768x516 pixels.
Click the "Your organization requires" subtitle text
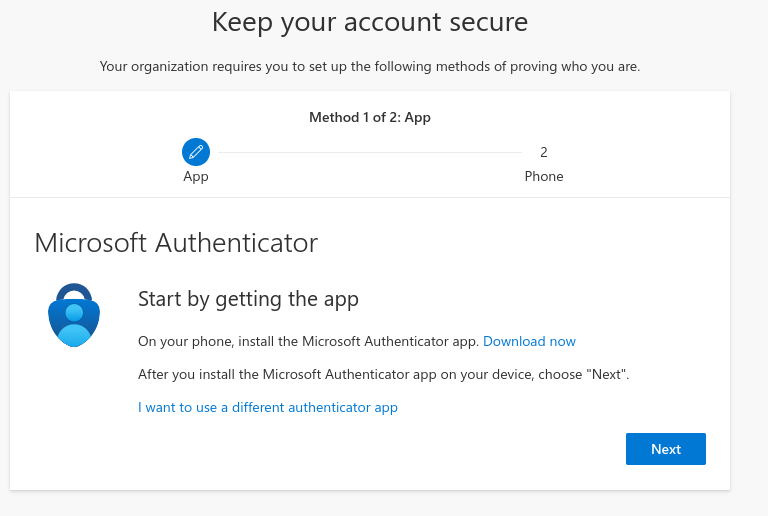370,67
